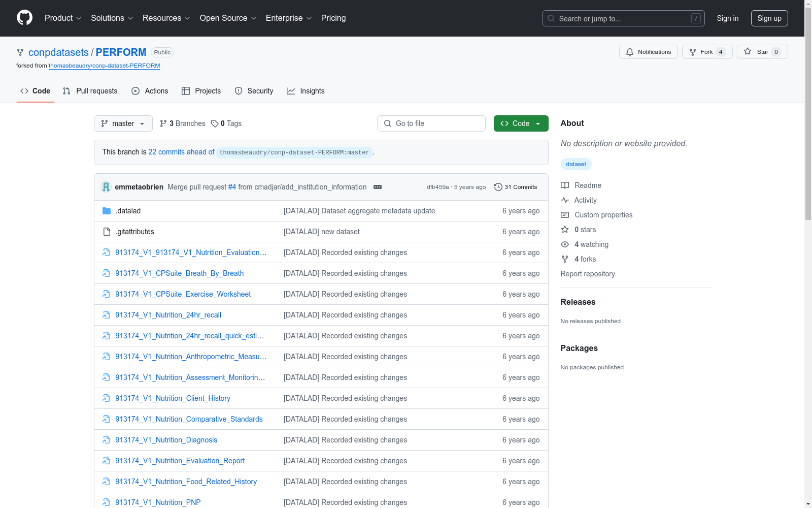Click the bell icon on Notifications button

(630, 52)
